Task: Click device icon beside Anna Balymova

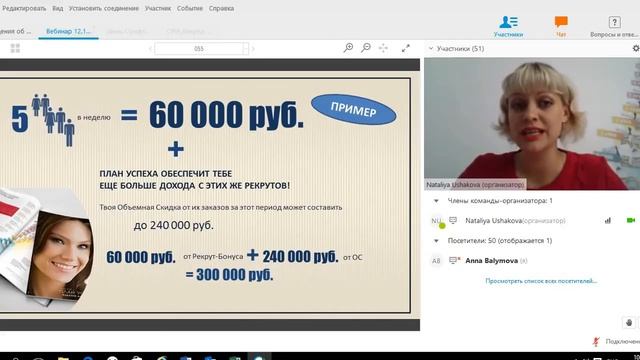Action: coord(454,260)
